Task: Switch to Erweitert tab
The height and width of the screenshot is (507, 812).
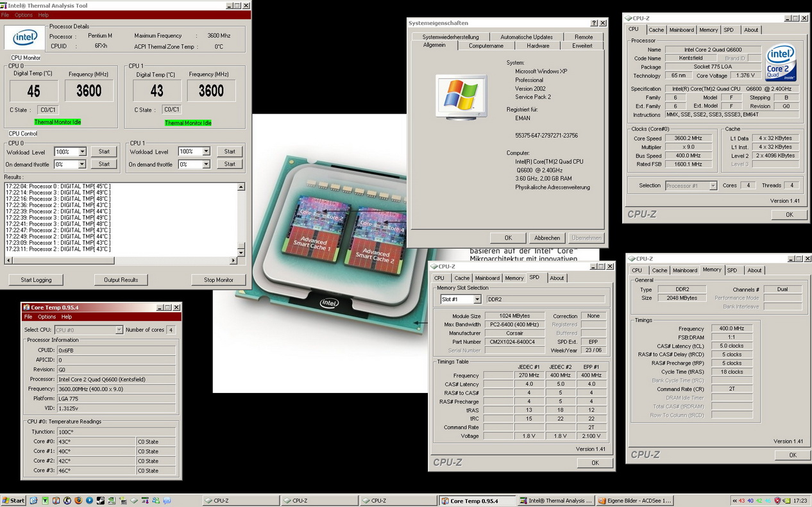Action: click(x=582, y=46)
